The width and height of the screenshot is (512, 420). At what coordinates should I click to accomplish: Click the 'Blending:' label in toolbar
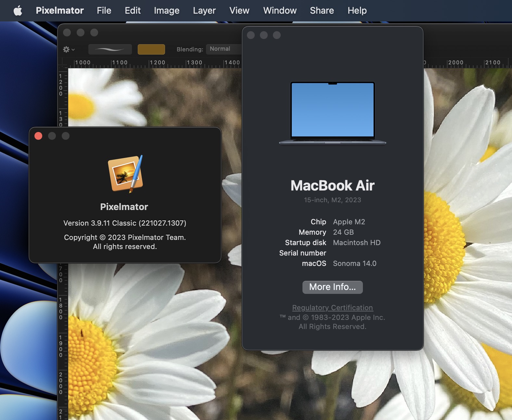(190, 49)
